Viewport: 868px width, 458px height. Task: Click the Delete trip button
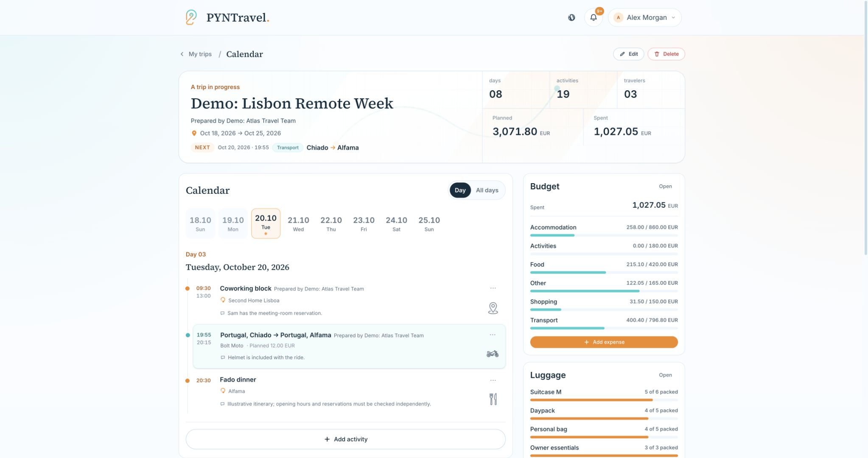click(x=666, y=54)
